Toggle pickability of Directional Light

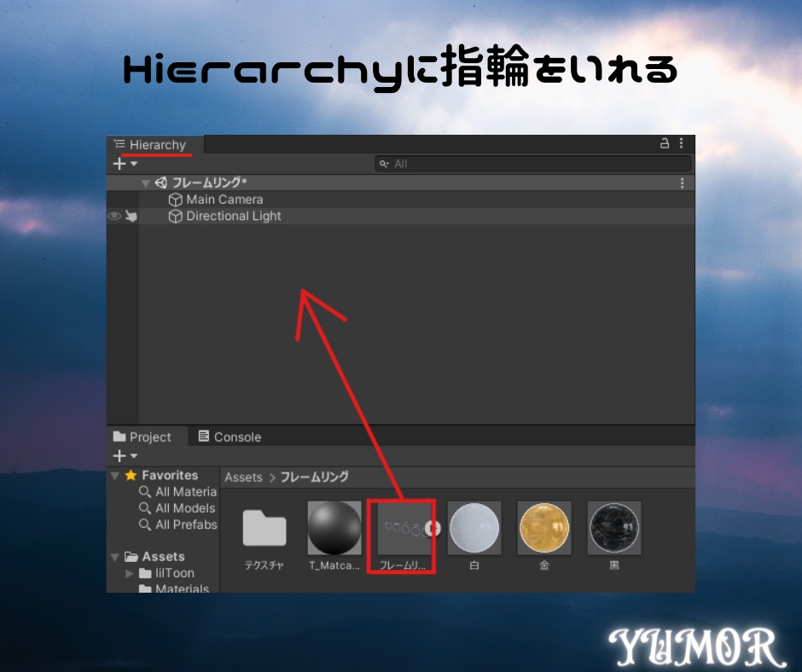(130, 216)
